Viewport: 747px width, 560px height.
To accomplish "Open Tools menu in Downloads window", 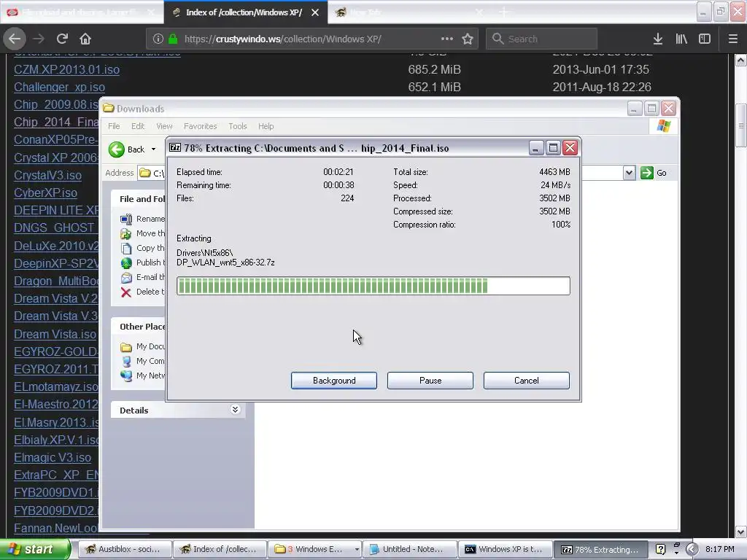I will 238,126.
